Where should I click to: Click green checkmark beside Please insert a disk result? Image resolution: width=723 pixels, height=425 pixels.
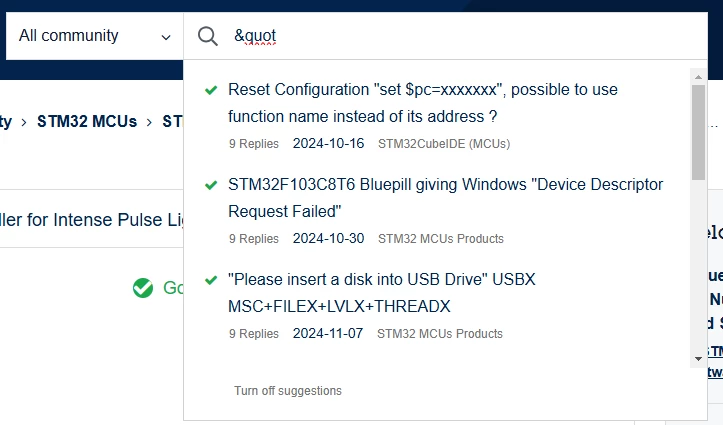[211, 280]
